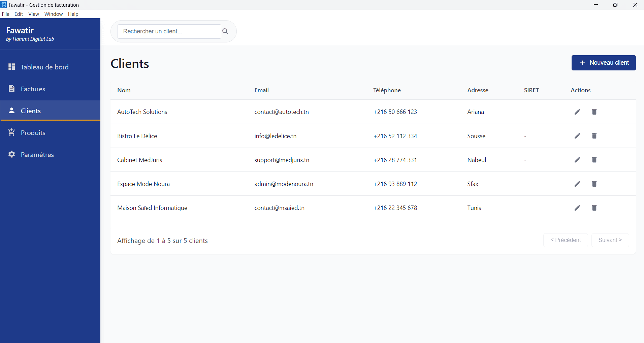644x343 pixels.
Task: Click the Factures document icon
Action: (12, 89)
